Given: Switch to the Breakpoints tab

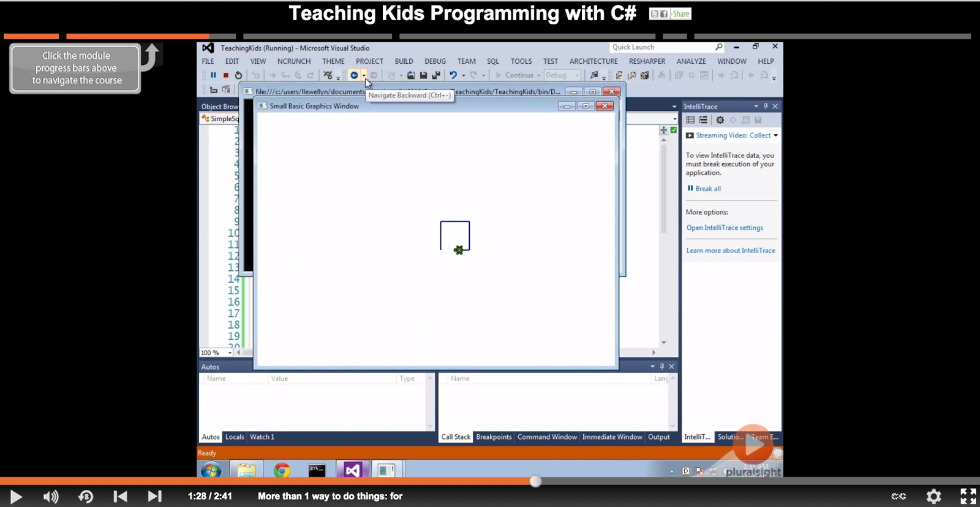Looking at the screenshot, I should [x=494, y=437].
